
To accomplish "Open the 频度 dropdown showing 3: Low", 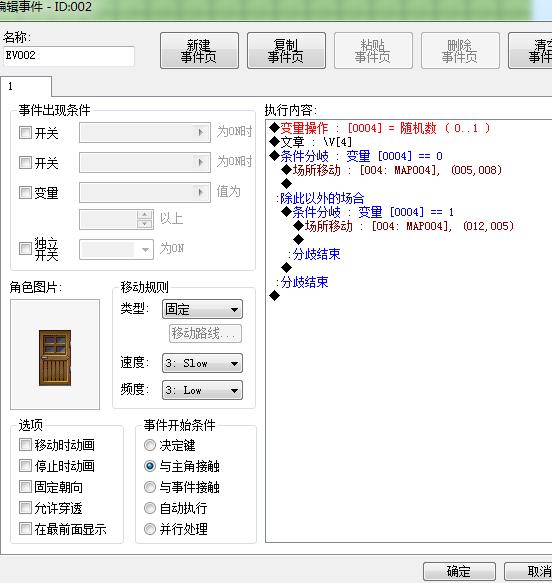I will [x=202, y=390].
